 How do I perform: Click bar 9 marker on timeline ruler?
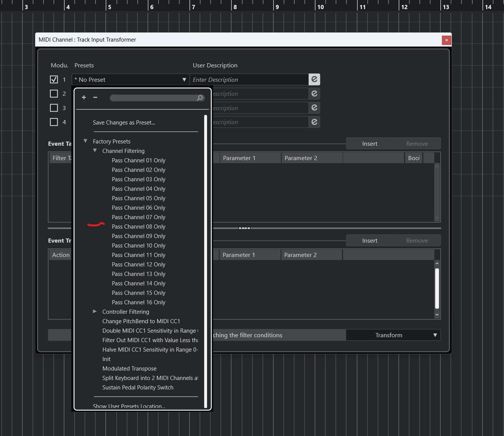(277, 7)
